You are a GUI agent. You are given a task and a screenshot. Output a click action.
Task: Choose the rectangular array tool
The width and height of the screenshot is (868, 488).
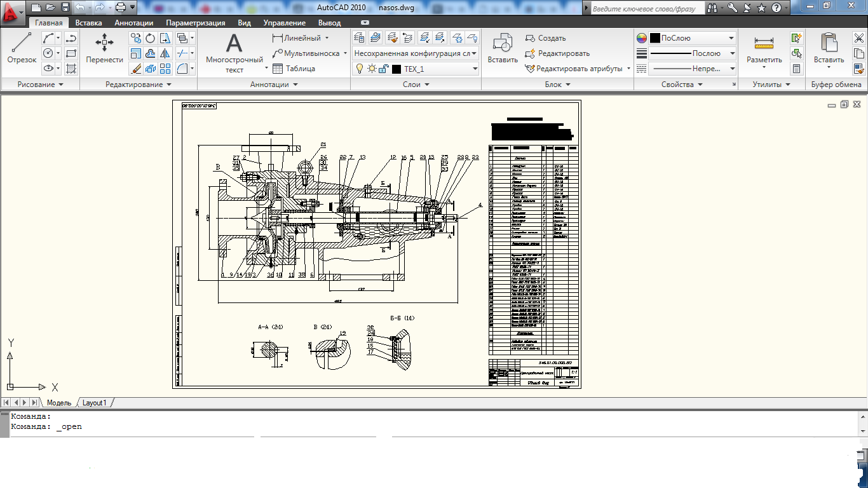click(166, 69)
